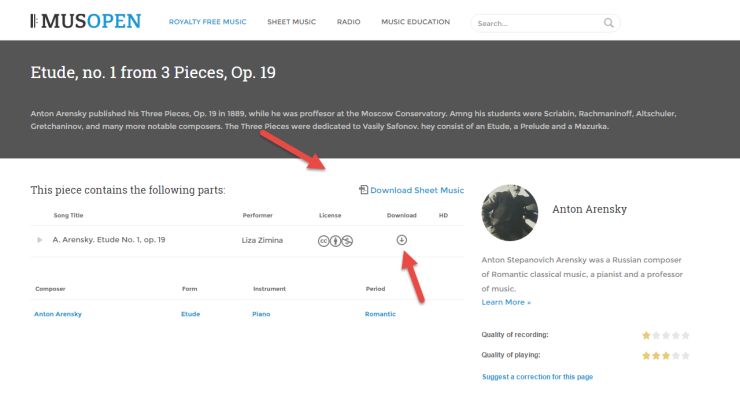
Task: Click the sheet music document icon
Action: tap(363, 190)
